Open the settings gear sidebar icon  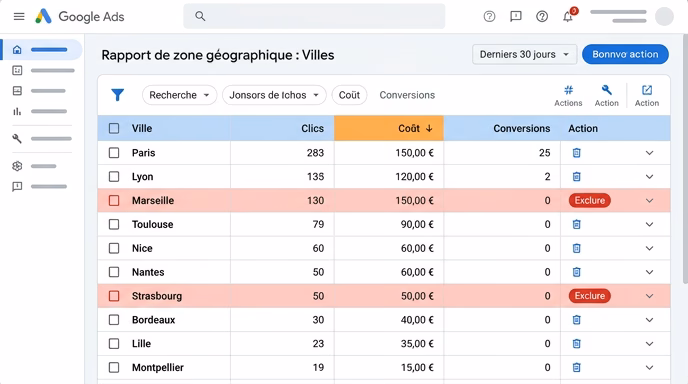(17, 166)
